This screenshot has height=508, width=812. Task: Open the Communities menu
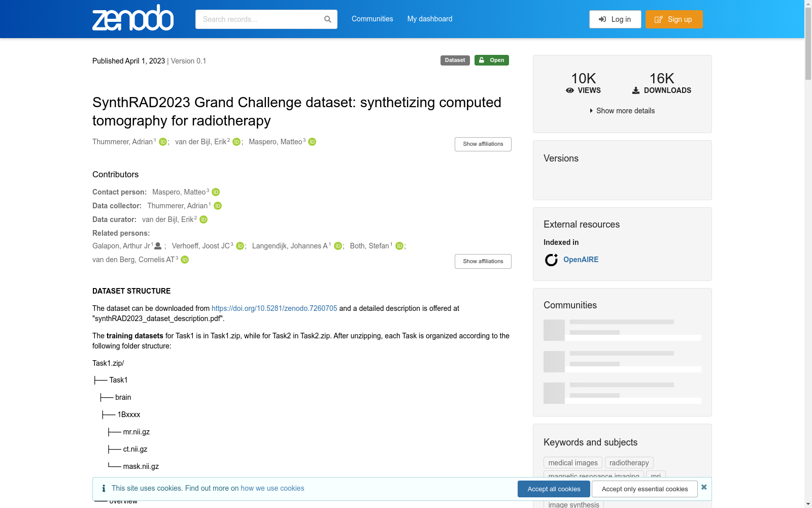tap(372, 19)
